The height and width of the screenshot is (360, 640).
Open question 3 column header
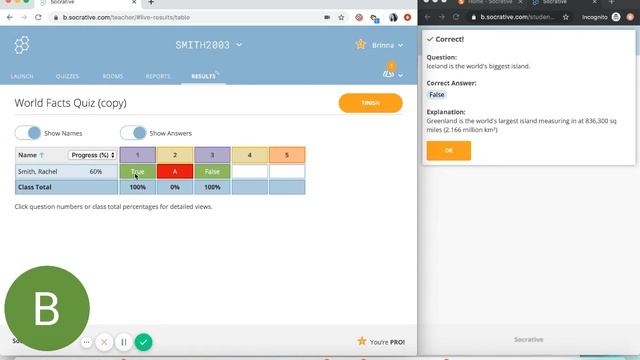tap(212, 155)
